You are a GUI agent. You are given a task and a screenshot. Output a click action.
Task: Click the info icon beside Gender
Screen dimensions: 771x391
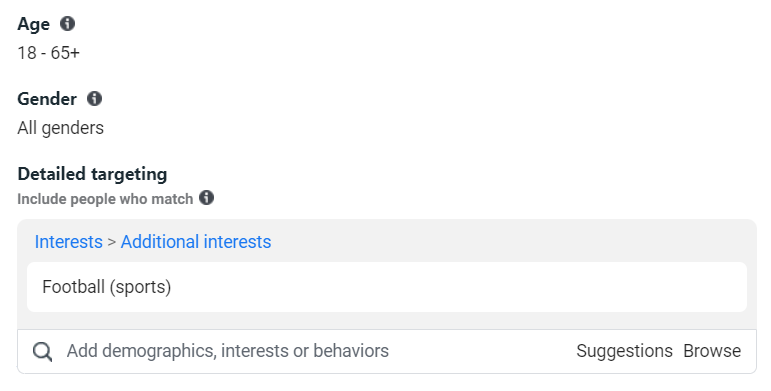coord(94,98)
